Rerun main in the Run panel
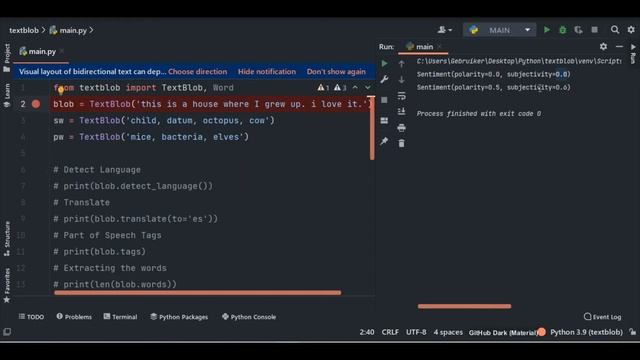The image size is (640, 360). click(x=384, y=64)
